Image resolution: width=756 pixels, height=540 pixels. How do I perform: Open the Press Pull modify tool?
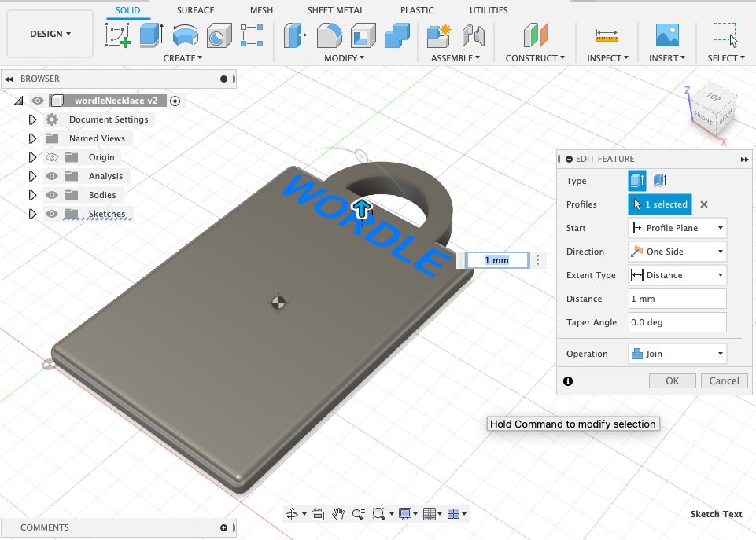coord(296,35)
